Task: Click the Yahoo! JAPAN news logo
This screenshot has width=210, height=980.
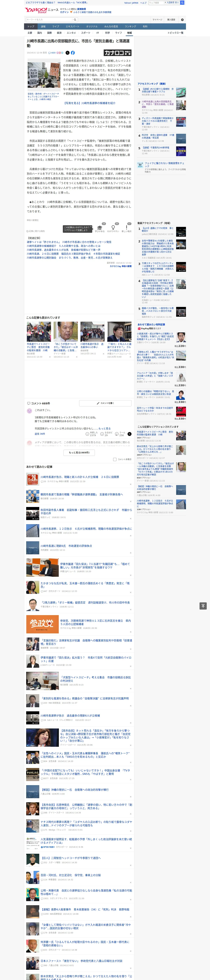Action: click(42, 10)
